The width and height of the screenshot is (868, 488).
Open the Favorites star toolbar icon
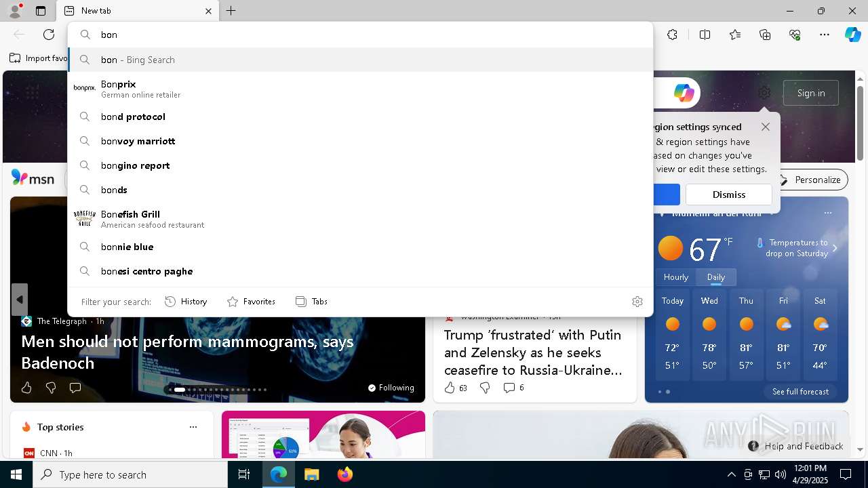tap(735, 35)
